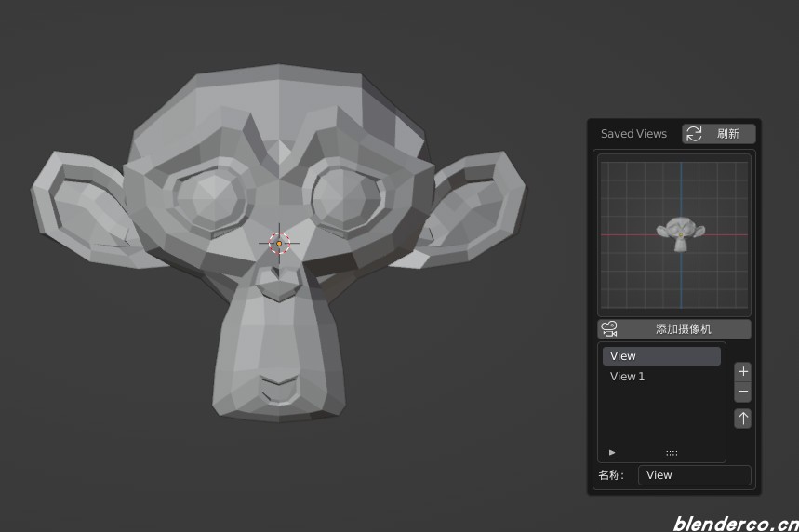Expand the list filter triangle
The width and height of the screenshot is (799, 532).
(x=612, y=453)
